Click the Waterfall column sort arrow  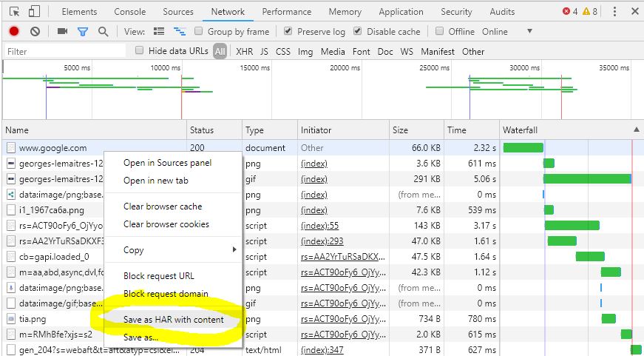[634, 130]
